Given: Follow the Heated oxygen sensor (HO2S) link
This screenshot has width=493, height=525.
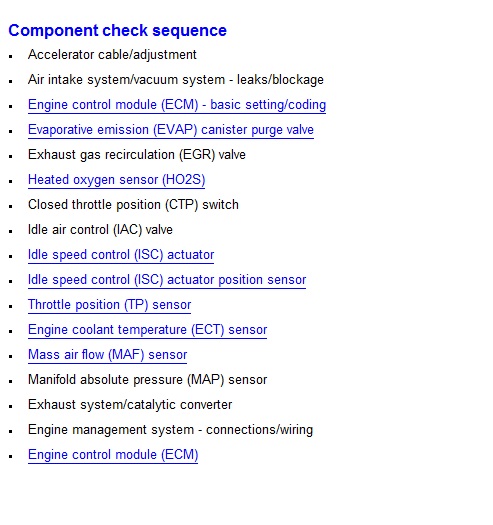Looking at the screenshot, I should (117, 180).
